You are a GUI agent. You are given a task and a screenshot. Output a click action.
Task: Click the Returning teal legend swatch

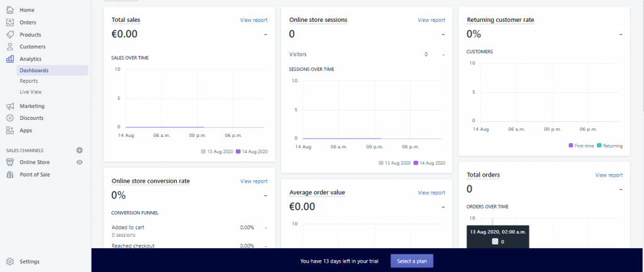pyautogui.click(x=599, y=146)
